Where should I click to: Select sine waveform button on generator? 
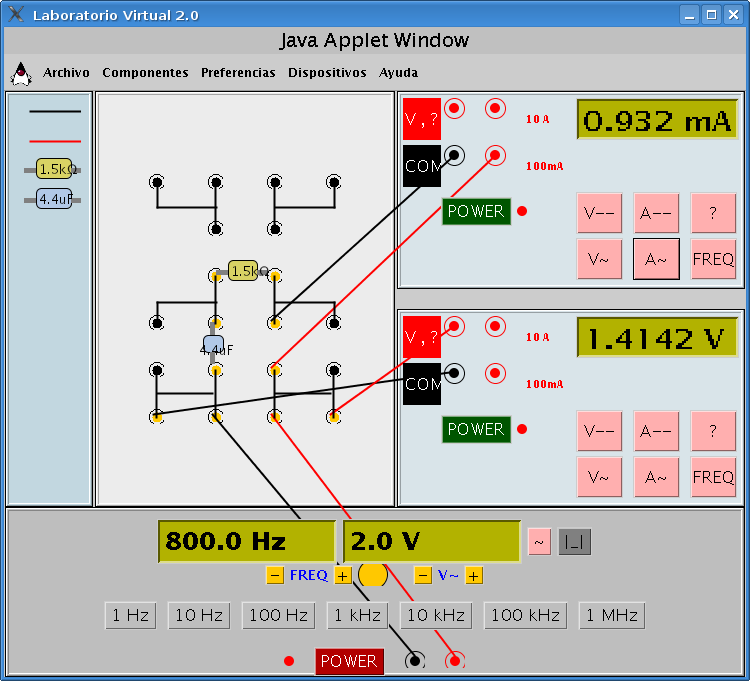pyautogui.click(x=539, y=541)
